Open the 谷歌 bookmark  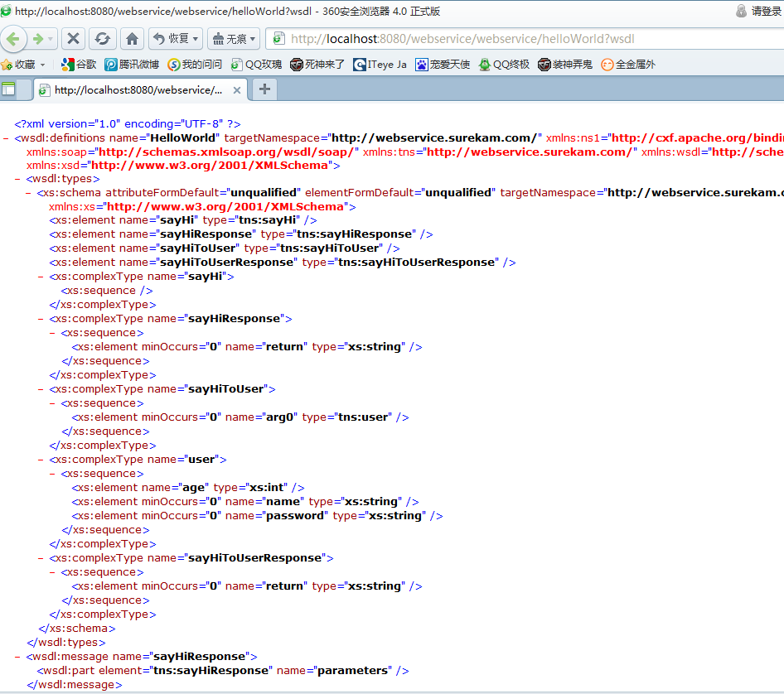80,65
